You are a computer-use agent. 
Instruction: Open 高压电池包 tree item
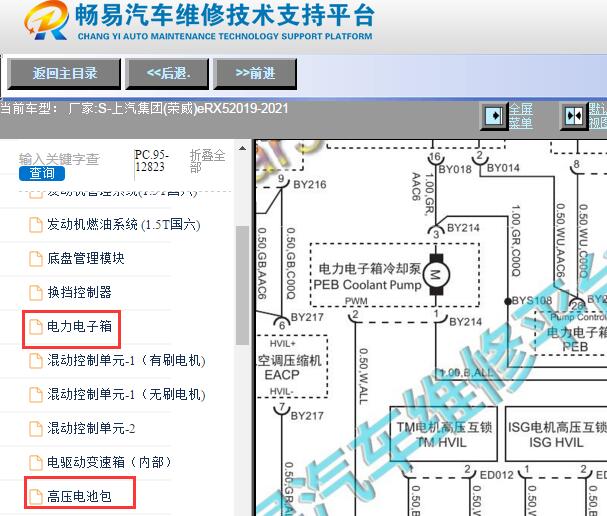[x=79, y=496]
